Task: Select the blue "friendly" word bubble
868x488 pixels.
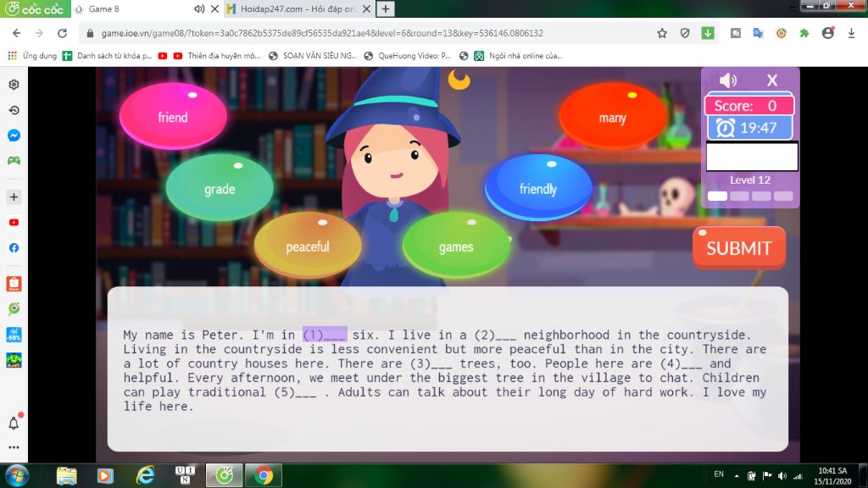Action: pyautogui.click(x=537, y=188)
